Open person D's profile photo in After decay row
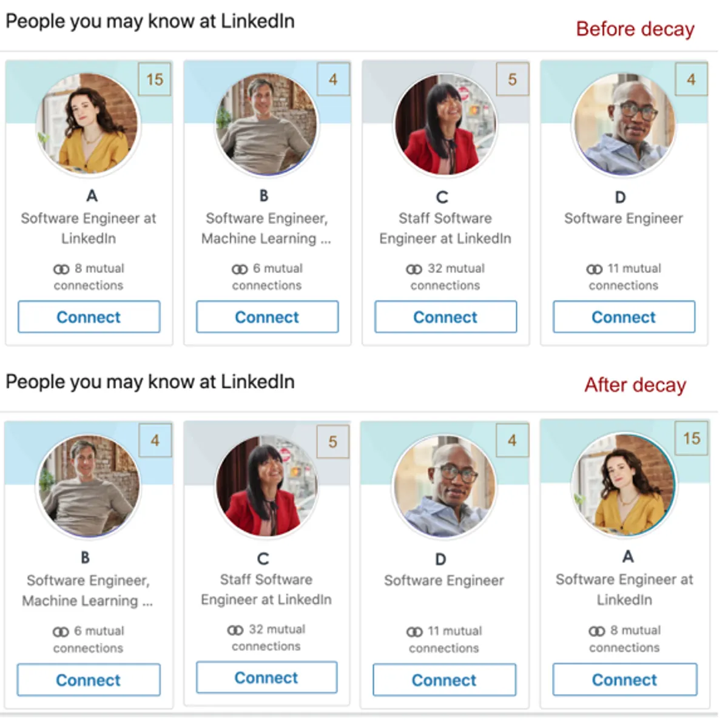The image size is (728, 728). tap(444, 485)
